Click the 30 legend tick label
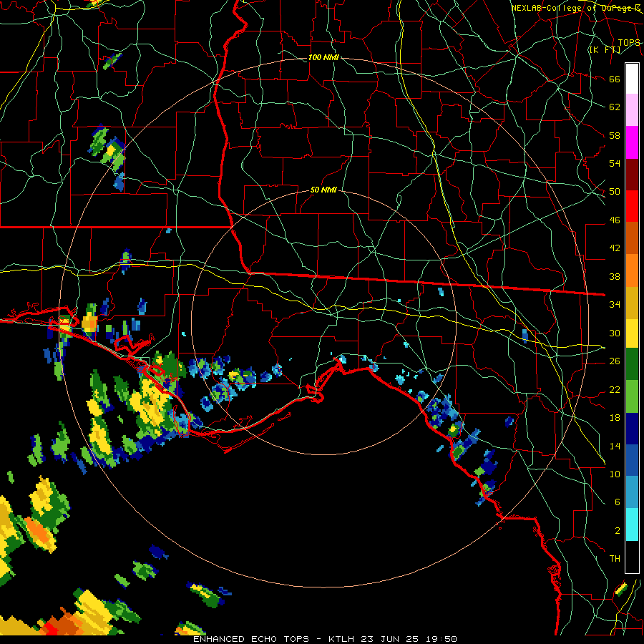Screen dimensions: 644x644 click(615, 333)
